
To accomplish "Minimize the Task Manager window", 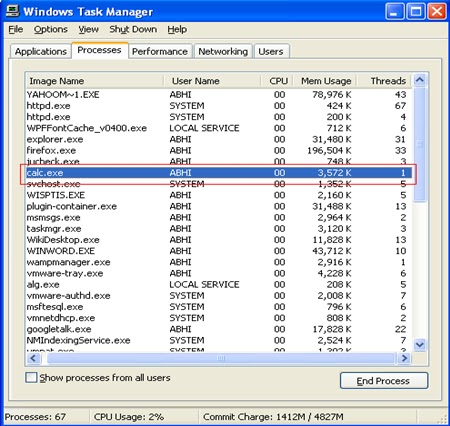I will pyautogui.click(x=394, y=12).
